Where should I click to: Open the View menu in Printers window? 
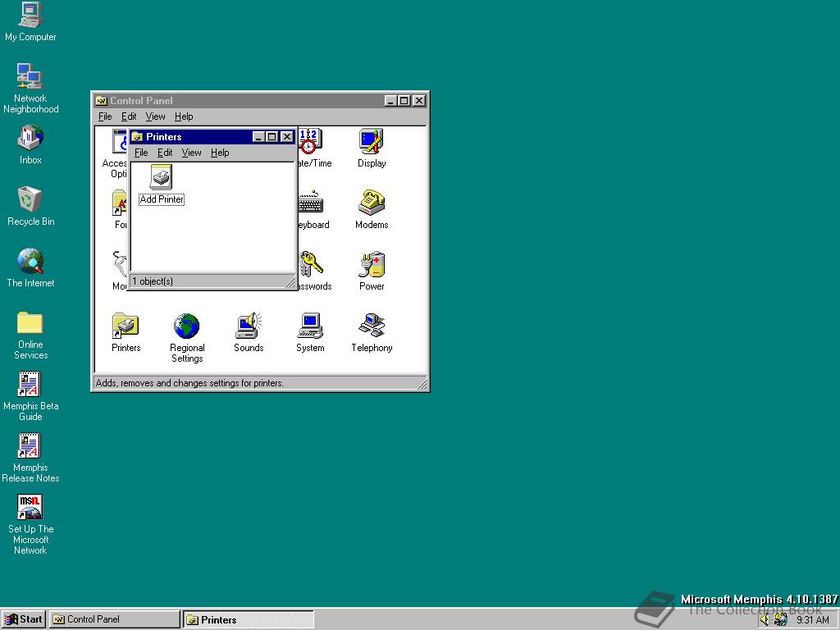(191, 153)
